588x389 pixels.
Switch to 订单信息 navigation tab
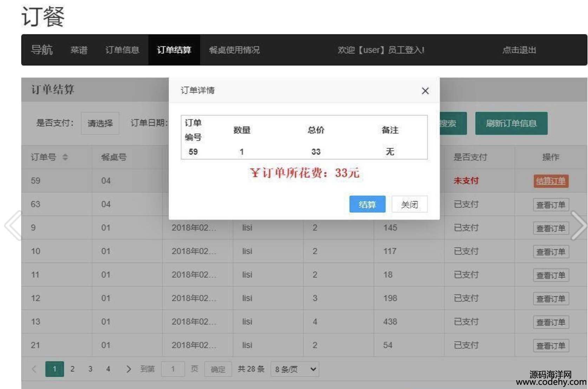pos(122,50)
